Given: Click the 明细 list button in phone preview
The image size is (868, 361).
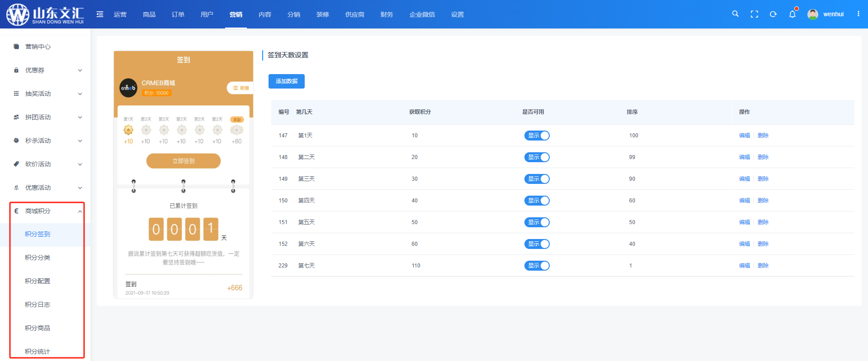Looking at the screenshot, I should coord(240,88).
